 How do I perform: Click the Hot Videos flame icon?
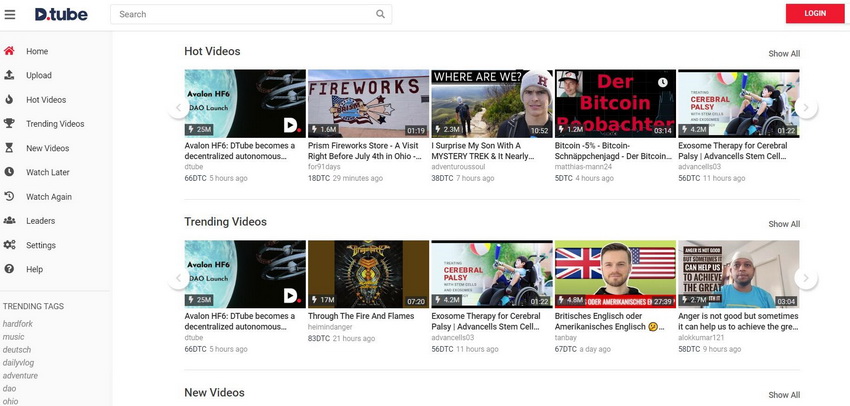[9, 100]
